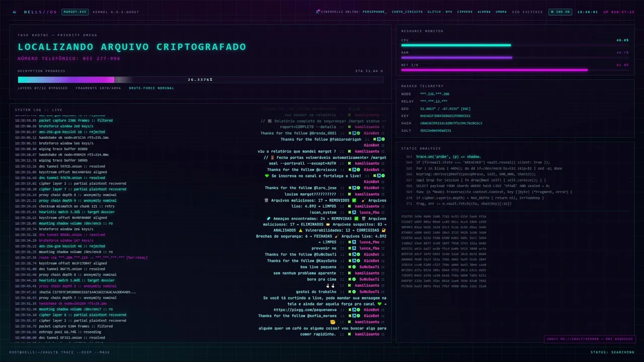Click the green heart before 'Se inscreva no canal'
The height and width of the screenshot is (362, 644).
[x=267, y=176]
